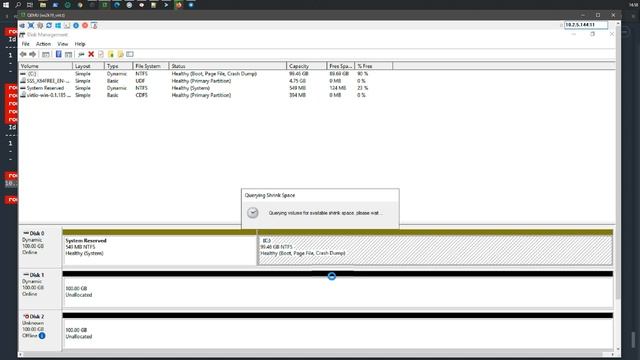Select the Disk 1 label box
This screenshot has width=640, height=360.
coord(40,288)
